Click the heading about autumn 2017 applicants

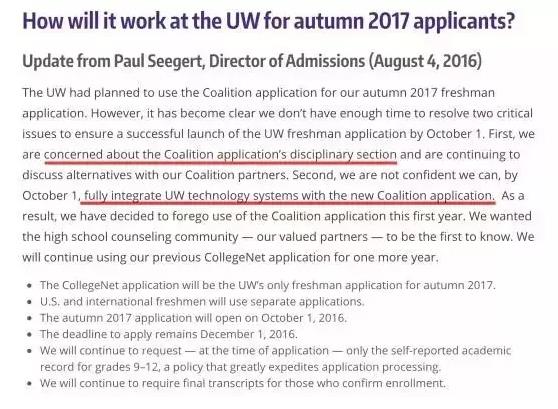point(268,21)
